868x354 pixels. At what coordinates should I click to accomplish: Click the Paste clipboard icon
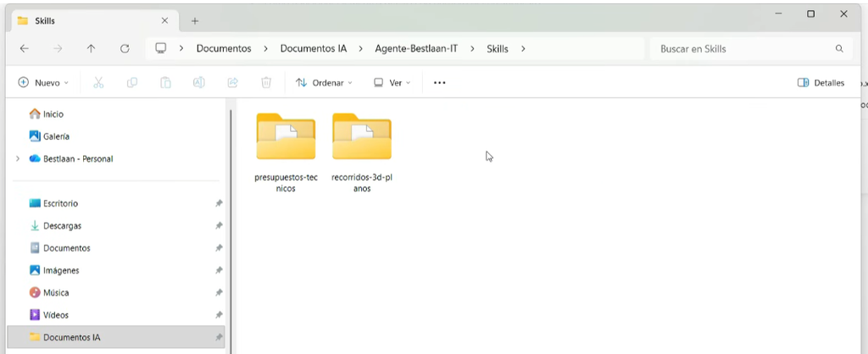165,82
